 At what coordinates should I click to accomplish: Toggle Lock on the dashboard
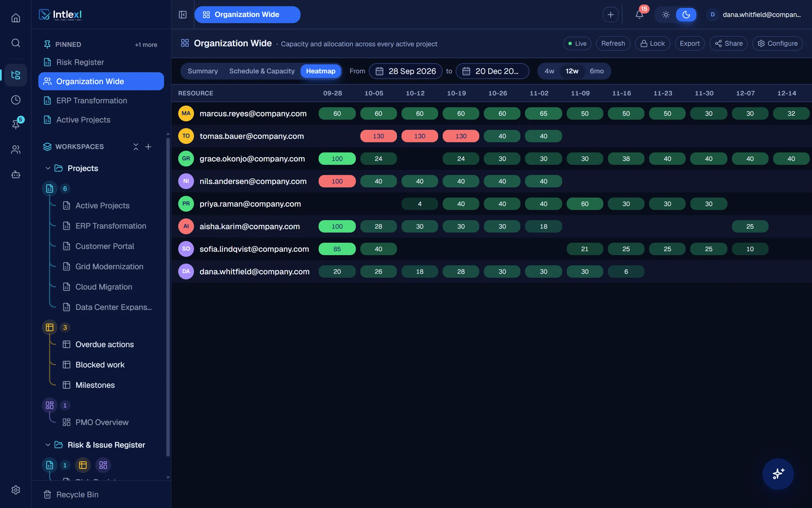[652, 43]
